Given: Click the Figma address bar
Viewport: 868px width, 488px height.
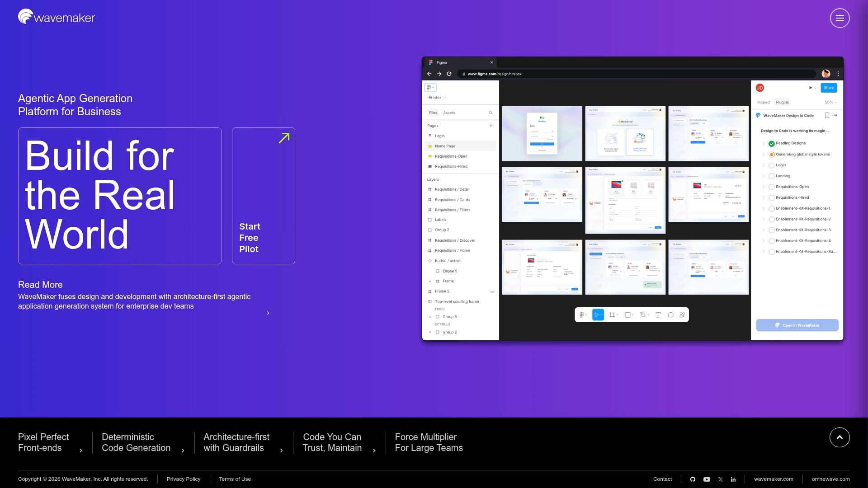Looking at the screenshot, I should pyautogui.click(x=637, y=74).
